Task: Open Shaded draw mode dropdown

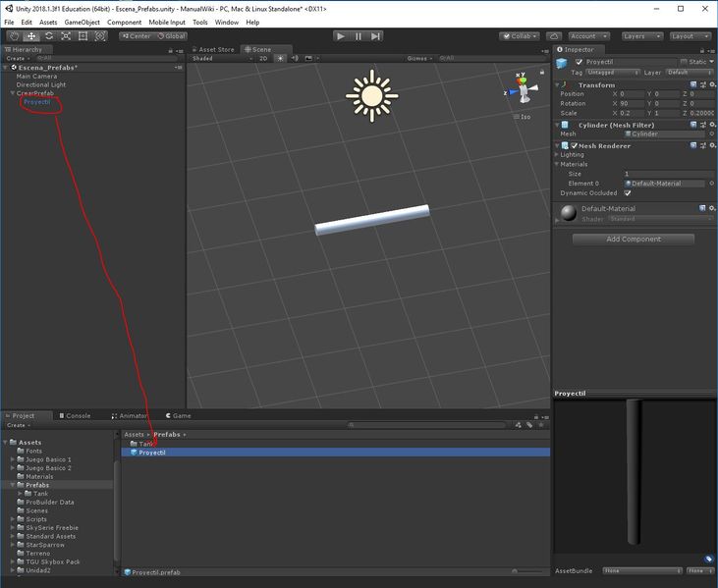Action: (x=222, y=59)
